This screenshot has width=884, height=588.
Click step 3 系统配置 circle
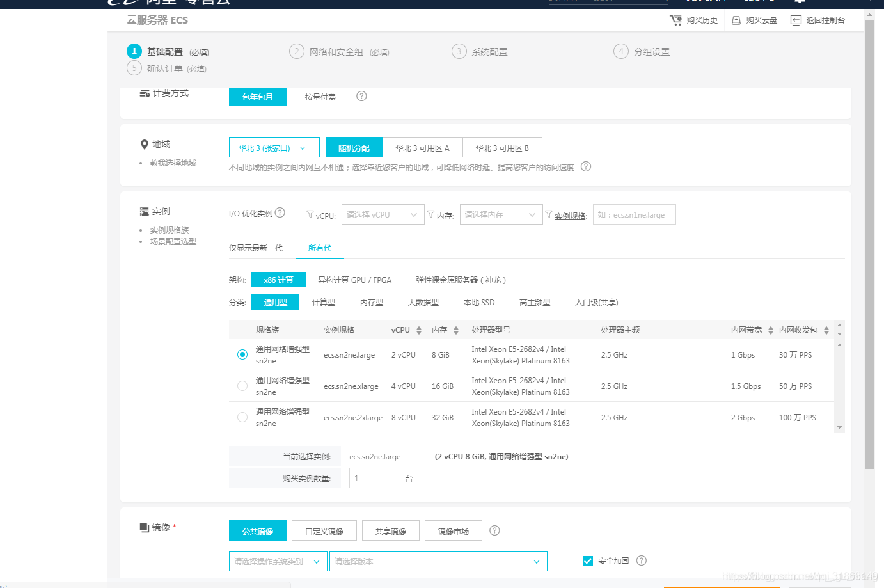coord(459,51)
